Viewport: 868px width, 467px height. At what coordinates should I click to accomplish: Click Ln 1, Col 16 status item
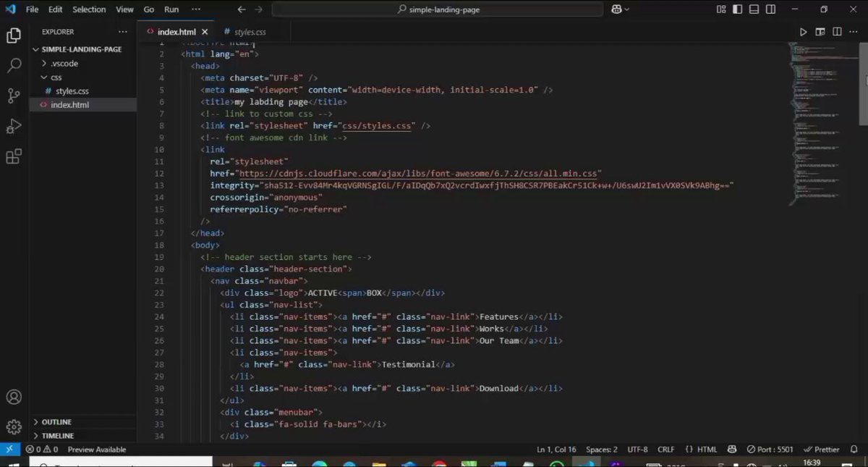(x=556, y=450)
